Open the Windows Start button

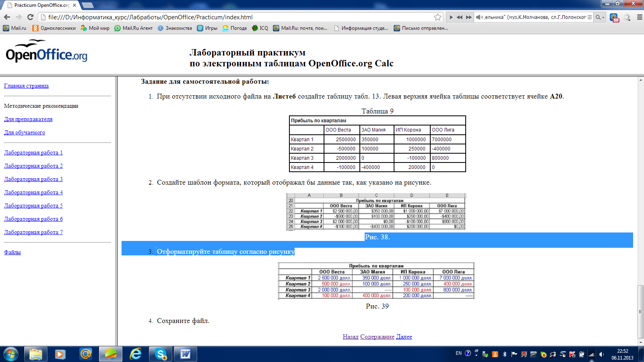(x=10, y=354)
